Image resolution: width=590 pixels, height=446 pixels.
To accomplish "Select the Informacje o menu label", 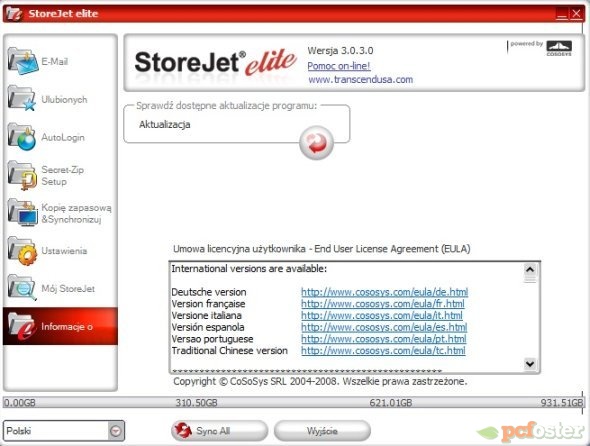I will [67, 326].
